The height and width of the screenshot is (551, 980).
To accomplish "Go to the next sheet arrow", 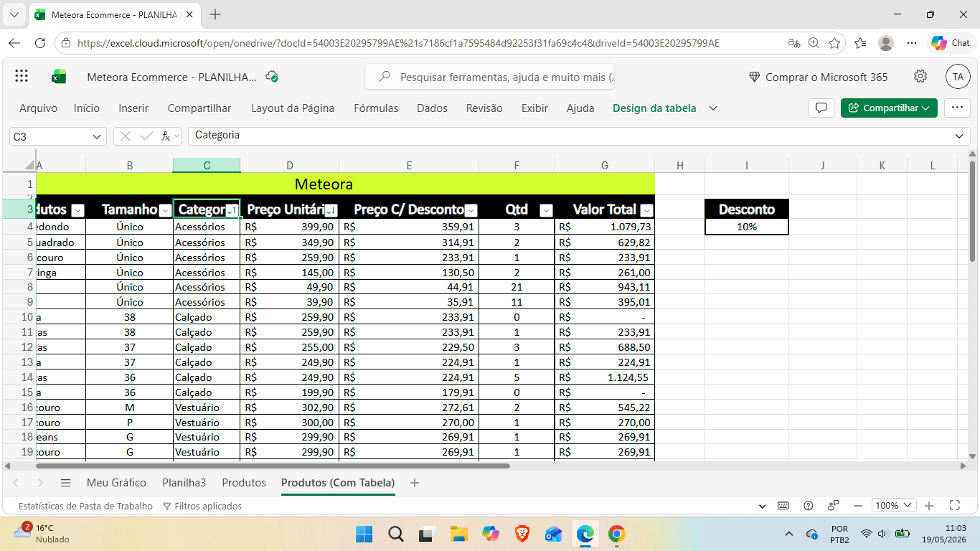I will [x=40, y=483].
